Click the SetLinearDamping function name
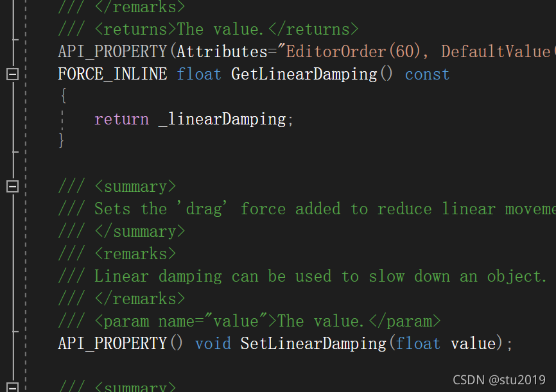 [313, 344]
